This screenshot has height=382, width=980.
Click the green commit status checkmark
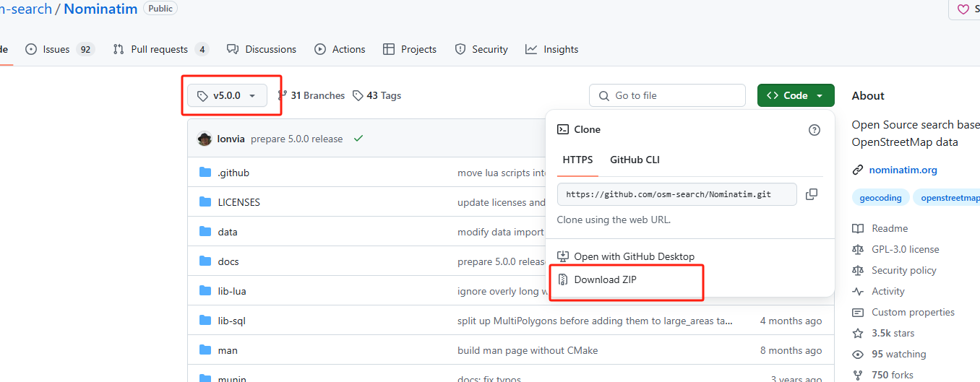(x=358, y=139)
